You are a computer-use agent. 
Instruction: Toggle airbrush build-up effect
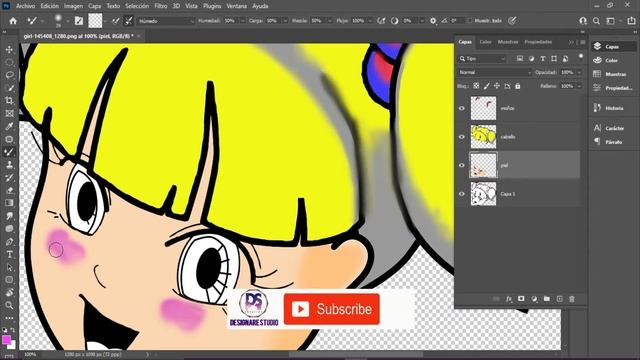point(381,21)
